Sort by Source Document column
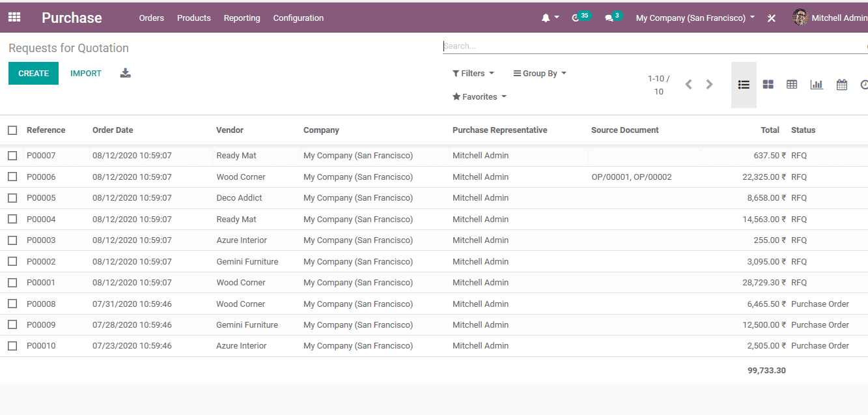Viewport: 868px width, 415px height. [624, 130]
